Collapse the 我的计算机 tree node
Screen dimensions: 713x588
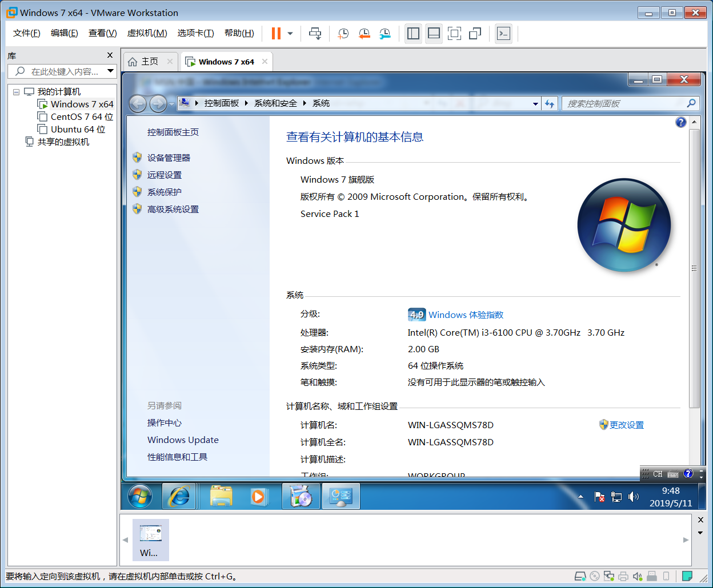click(x=17, y=92)
